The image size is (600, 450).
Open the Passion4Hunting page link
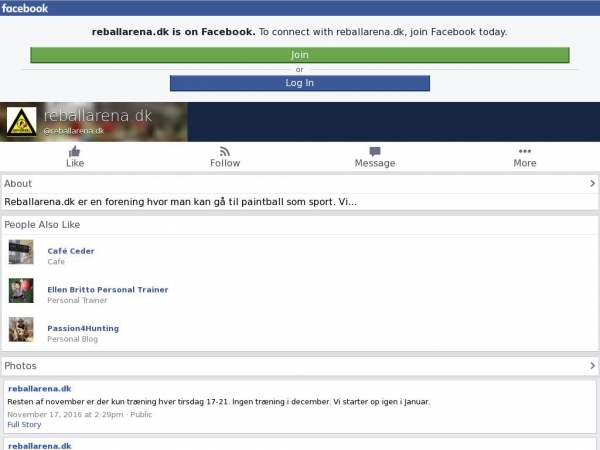pos(83,328)
